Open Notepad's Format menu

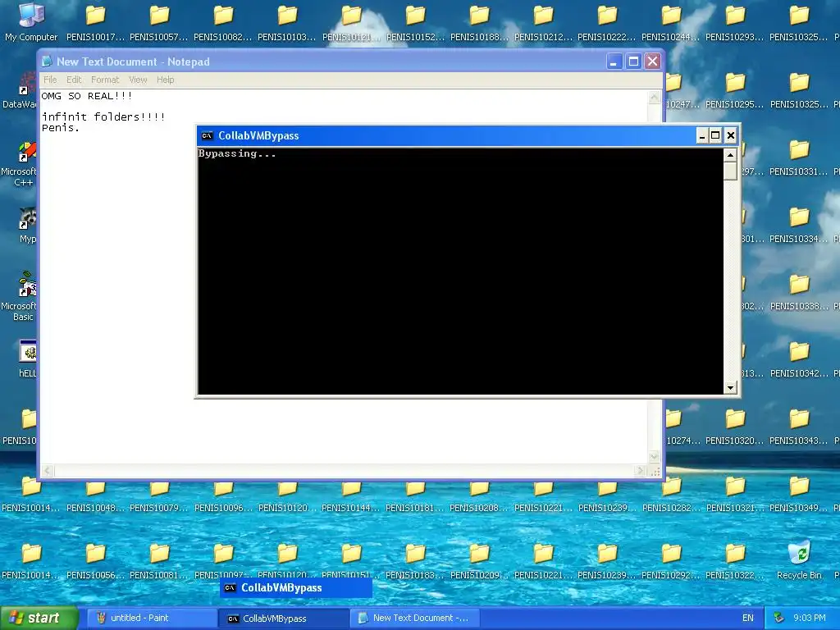pos(105,80)
